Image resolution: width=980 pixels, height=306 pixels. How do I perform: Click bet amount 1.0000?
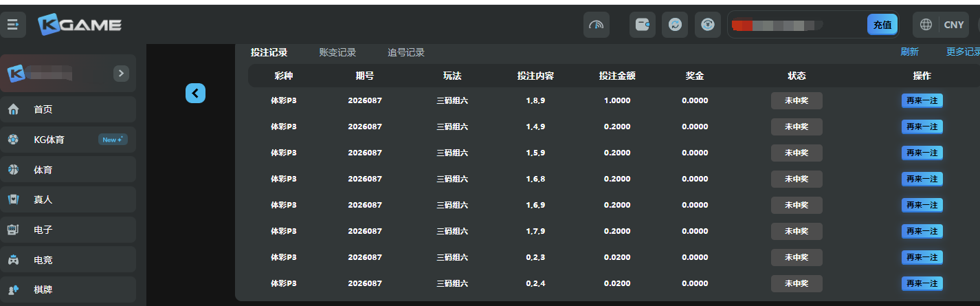(x=617, y=100)
